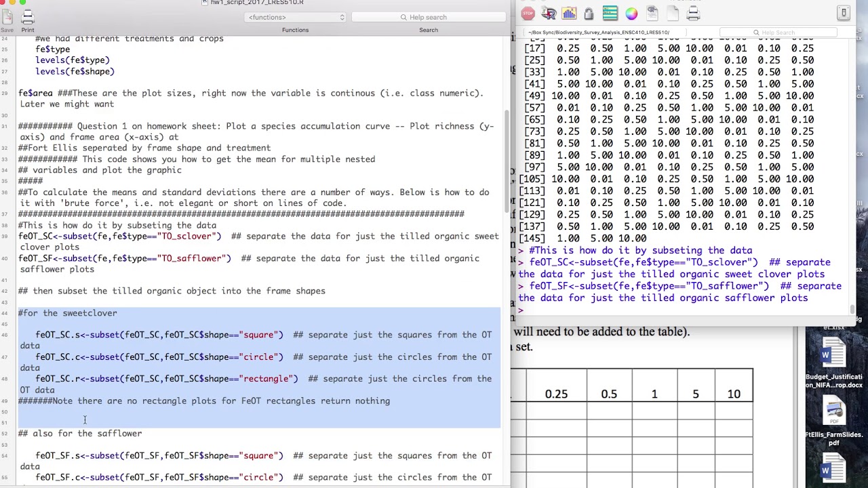Click the 'fe$type' line in script
868x488 pixels.
tap(53, 49)
